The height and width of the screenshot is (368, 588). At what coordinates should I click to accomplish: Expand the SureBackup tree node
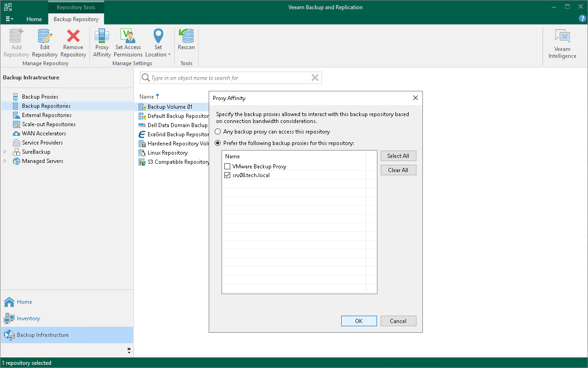[x=5, y=152]
